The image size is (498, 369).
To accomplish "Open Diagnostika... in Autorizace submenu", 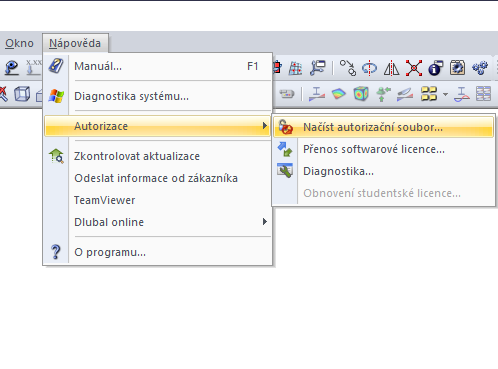I will (383, 171).
